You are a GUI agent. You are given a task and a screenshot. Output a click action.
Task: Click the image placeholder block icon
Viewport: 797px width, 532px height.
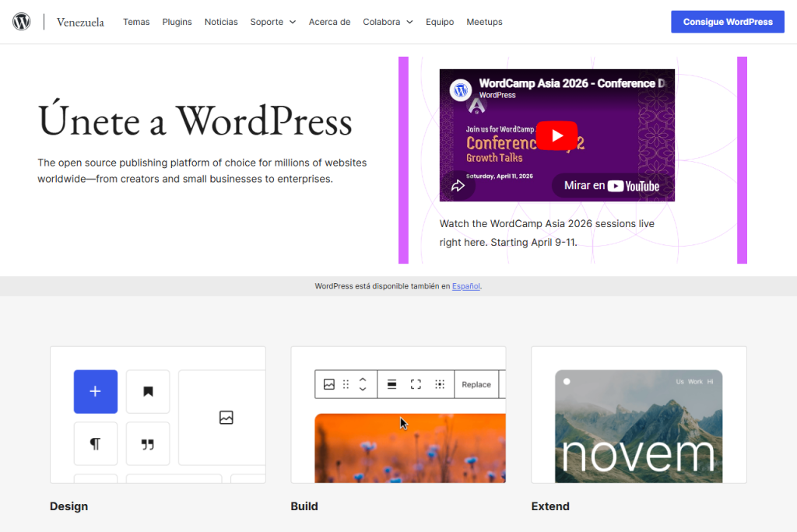point(226,418)
